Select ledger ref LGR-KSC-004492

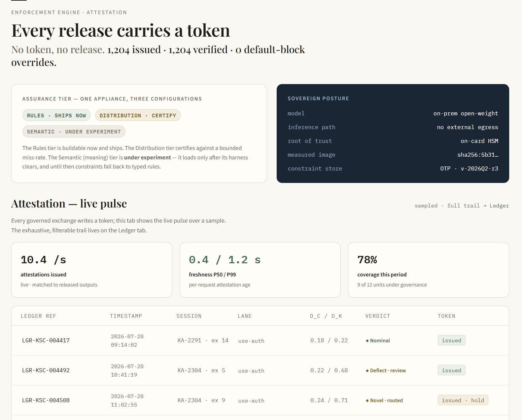(x=46, y=370)
